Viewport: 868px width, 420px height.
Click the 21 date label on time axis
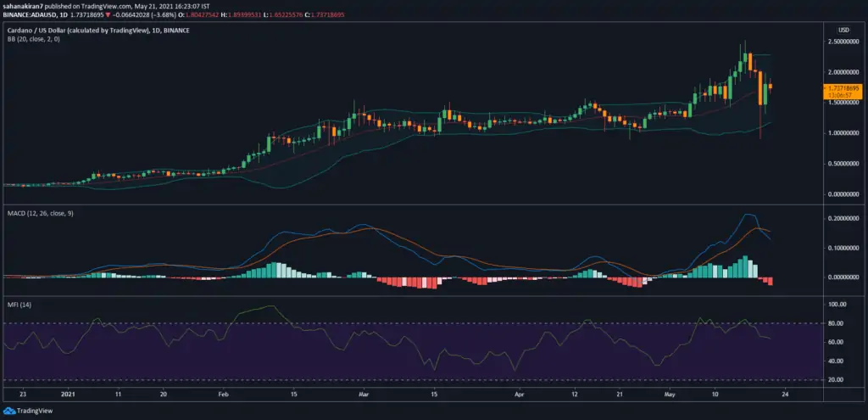[x=620, y=395]
